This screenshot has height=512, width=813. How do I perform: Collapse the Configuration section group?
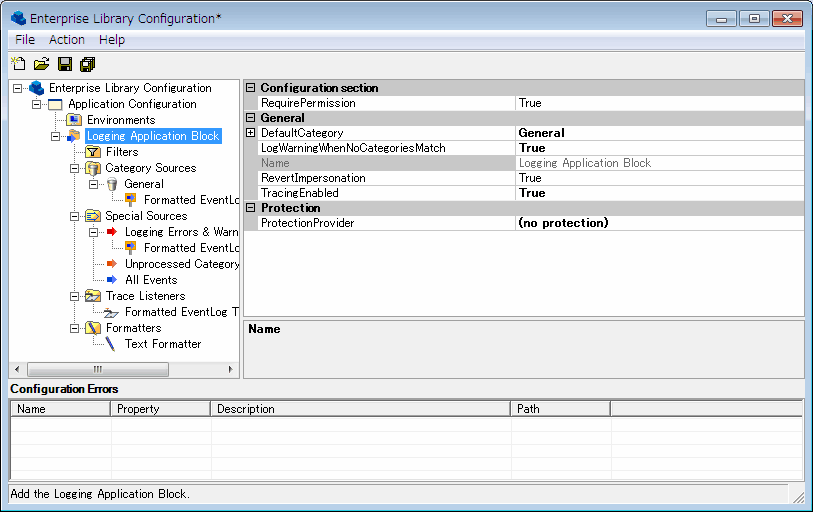(251, 88)
